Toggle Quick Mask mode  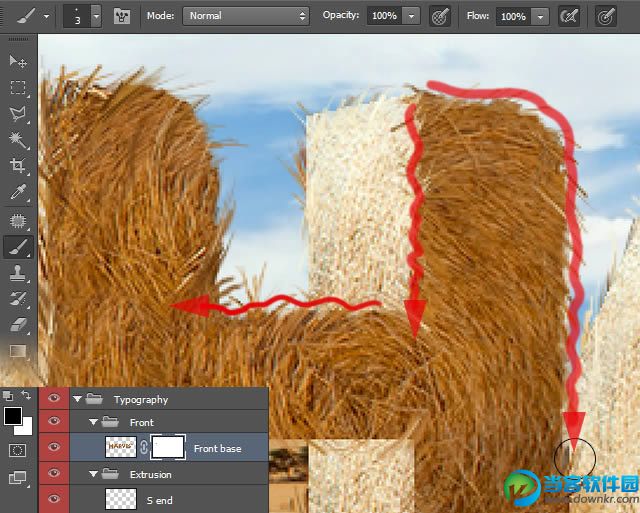click(17, 451)
